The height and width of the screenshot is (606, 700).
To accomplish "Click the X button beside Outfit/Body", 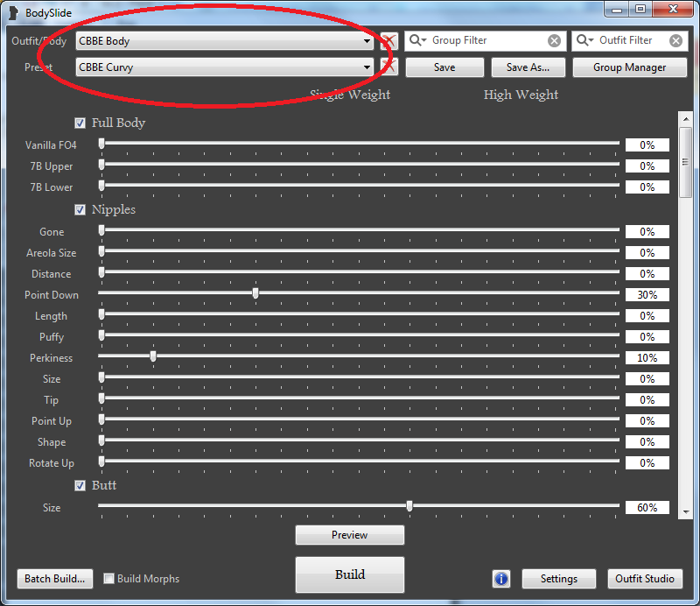I will [x=388, y=41].
